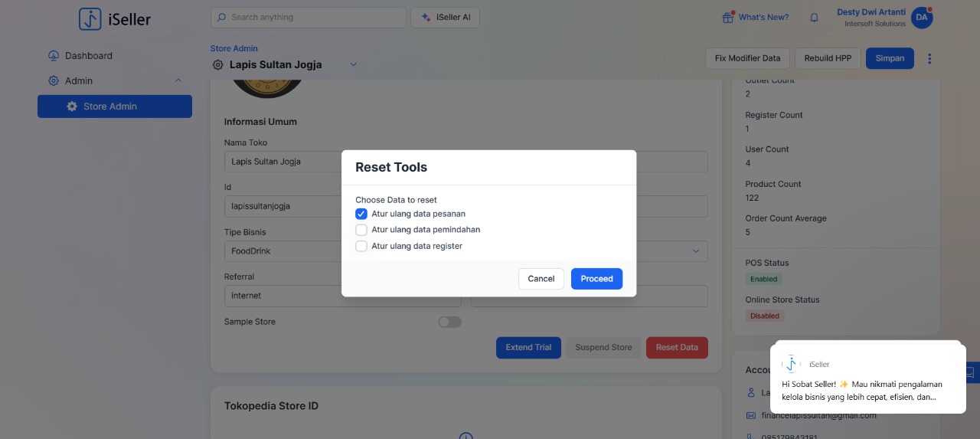980x439 pixels.
Task: Uncheck Atur ulang data pesanan
Action: 361,214
